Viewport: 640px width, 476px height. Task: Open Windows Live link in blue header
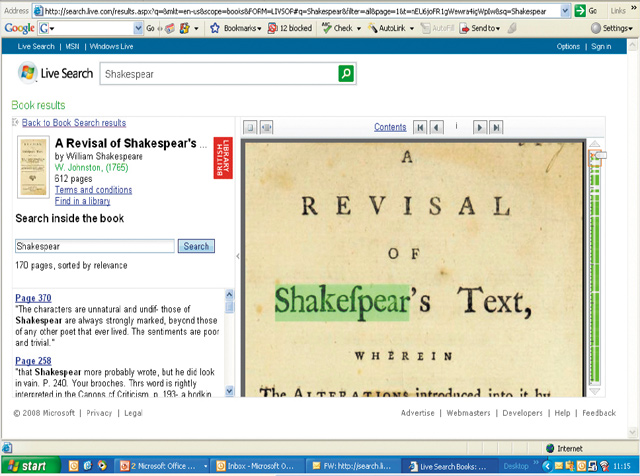(111, 47)
